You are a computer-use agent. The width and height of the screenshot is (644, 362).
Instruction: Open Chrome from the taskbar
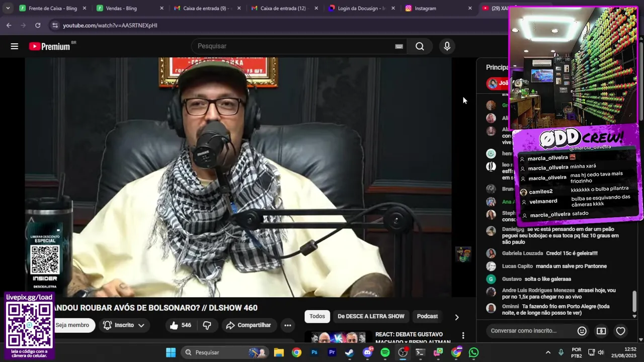296,352
